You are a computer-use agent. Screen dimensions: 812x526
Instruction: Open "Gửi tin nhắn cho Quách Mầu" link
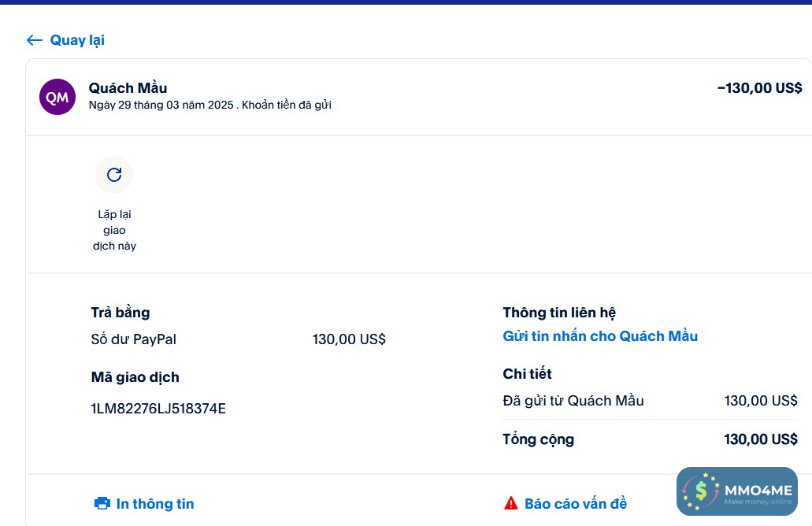pos(600,336)
